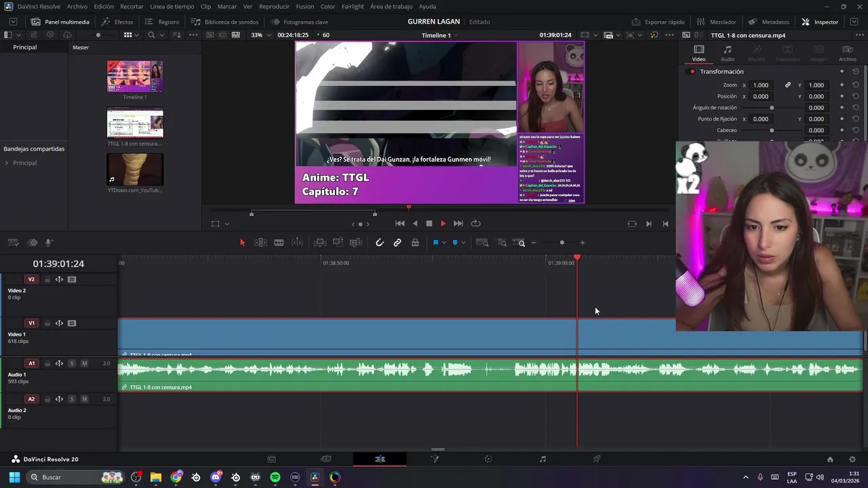This screenshot has width=868, height=488.
Task: Open the Fairlight page music icon
Action: 542,459
